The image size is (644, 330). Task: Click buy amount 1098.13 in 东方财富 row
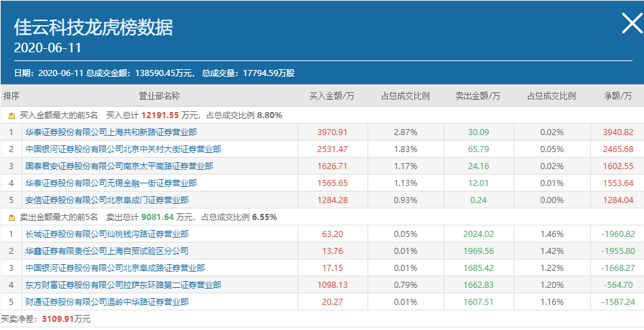point(332,285)
